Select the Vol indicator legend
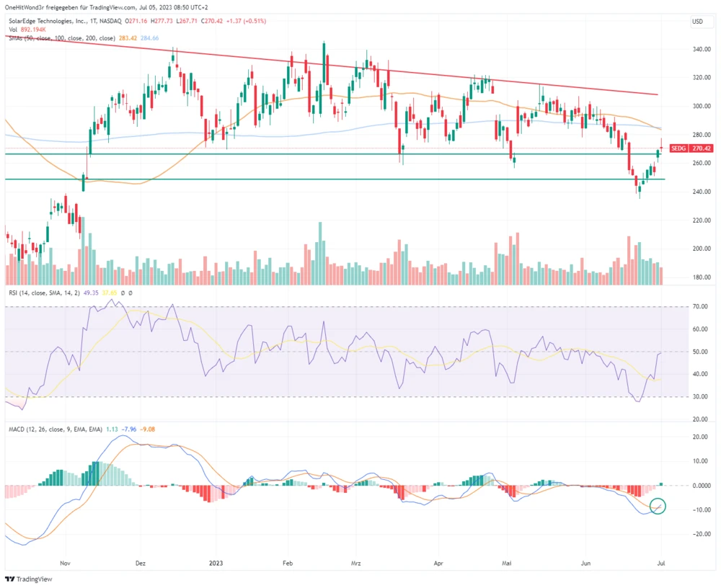This screenshot has width=721, height=588. (13, 30)
